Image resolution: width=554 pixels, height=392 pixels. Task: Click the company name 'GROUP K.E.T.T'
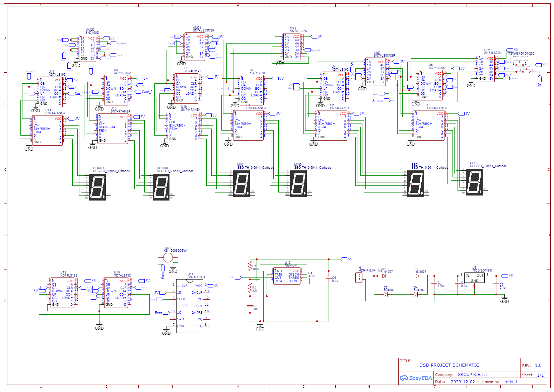click(x=472, y=374)
